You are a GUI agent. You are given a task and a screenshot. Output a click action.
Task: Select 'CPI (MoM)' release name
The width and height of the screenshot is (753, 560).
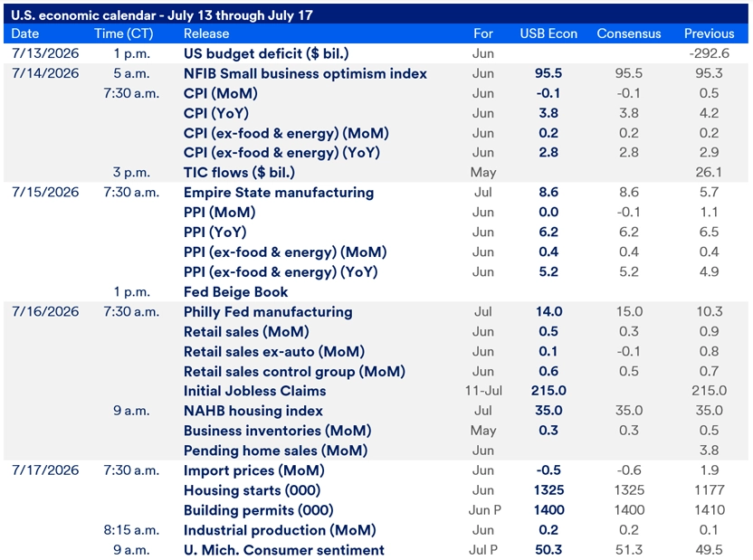[221, 93]
